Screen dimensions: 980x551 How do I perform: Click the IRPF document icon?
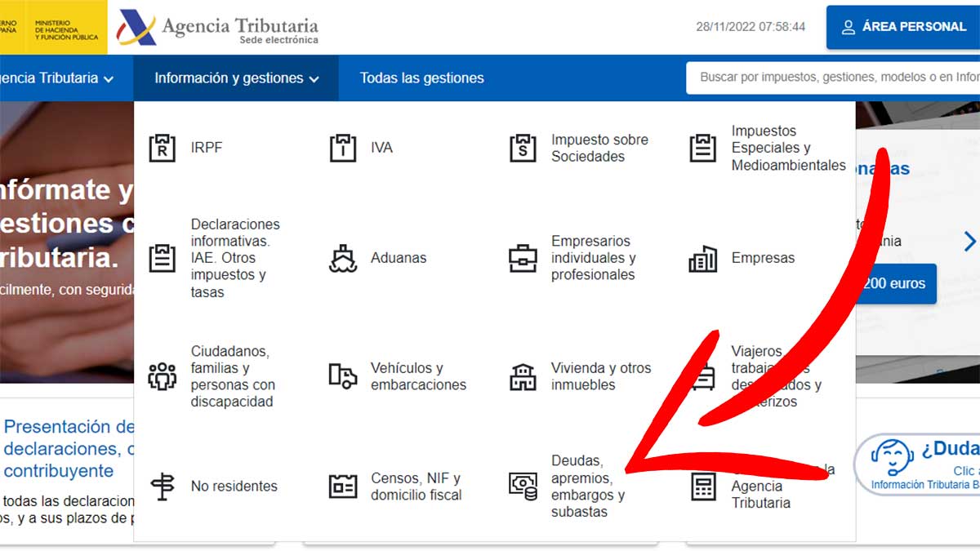163,148
